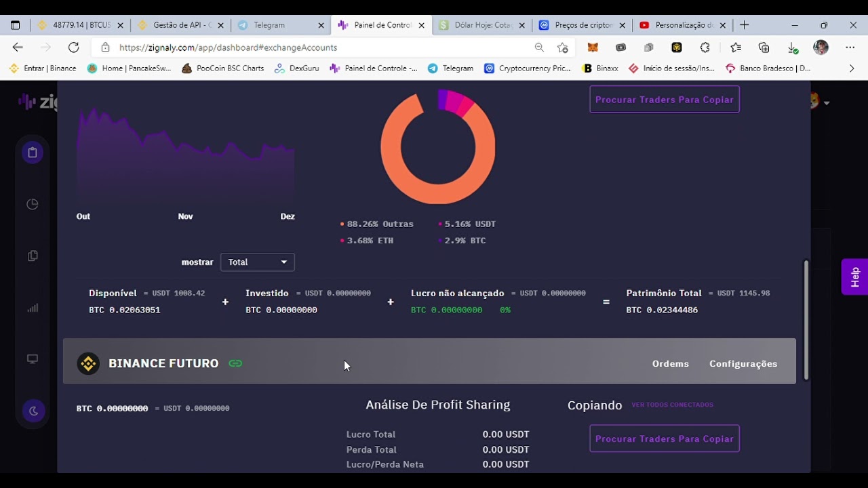The height and width of the screenshot is (488, 868).
Task: Click the Patrimônio Total BTC 0.02344486 value
Action: point(662,310)
